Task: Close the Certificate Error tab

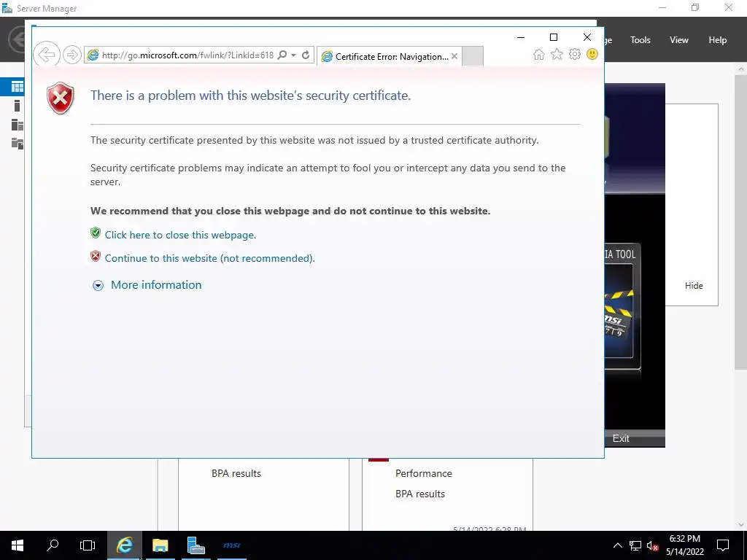Action: pos(454,56)
